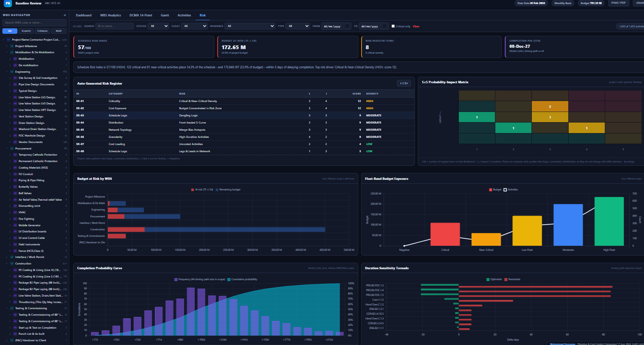Collapse the Mobilization & De Mobilization tree node

(x=7, y=52)
